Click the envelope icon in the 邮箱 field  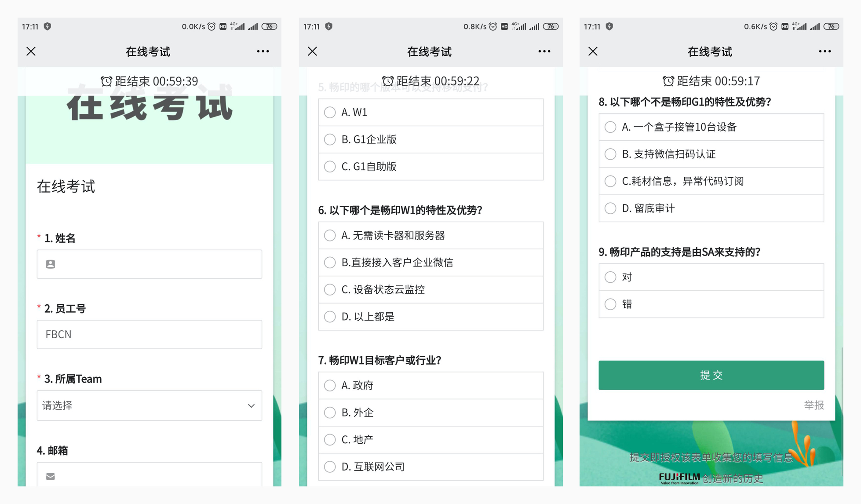coord(51,476)
